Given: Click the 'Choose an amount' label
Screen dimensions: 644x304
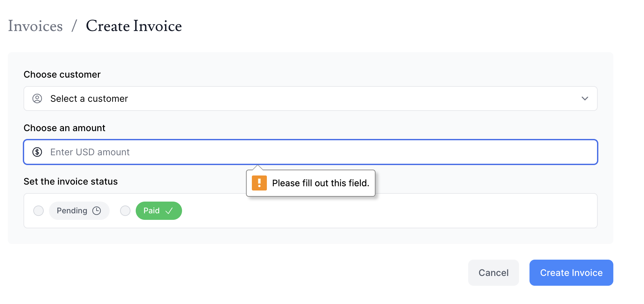Looking at the screenshot, I should click(x=64, y=128).
